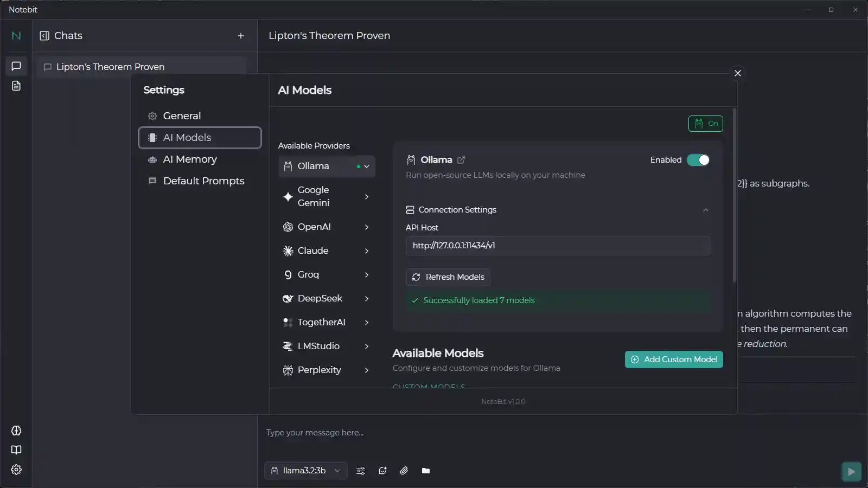The width and height of the screenshot is (868, 488).
Task: Switch to the AI Memory settings section
Action: (190, 159)
